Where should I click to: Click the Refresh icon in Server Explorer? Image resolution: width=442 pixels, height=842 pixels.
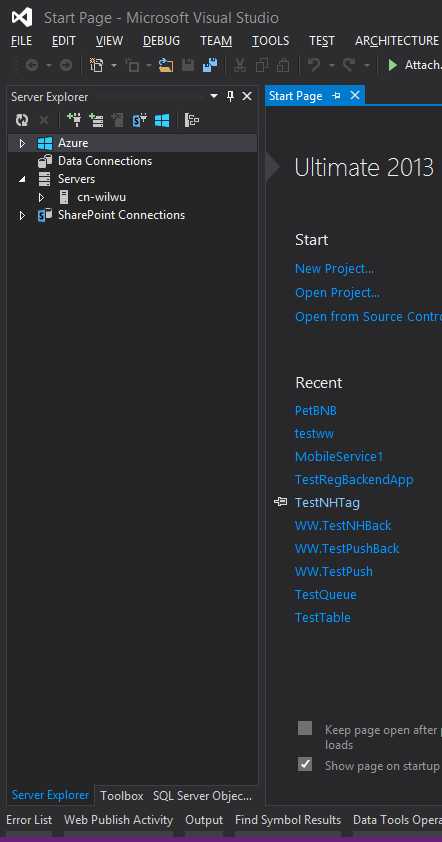[21, 120]
